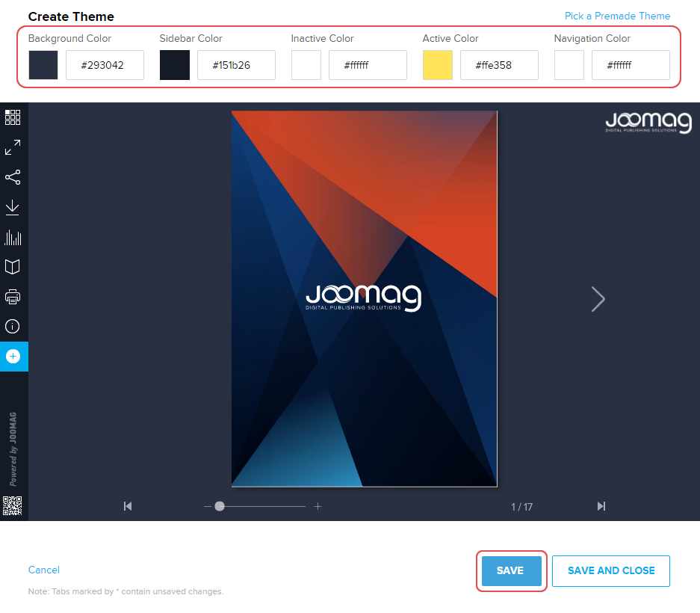Click the blue plus icon in sidebar
Viewport: 700px width, 613px height.
(x=13, y=357)
